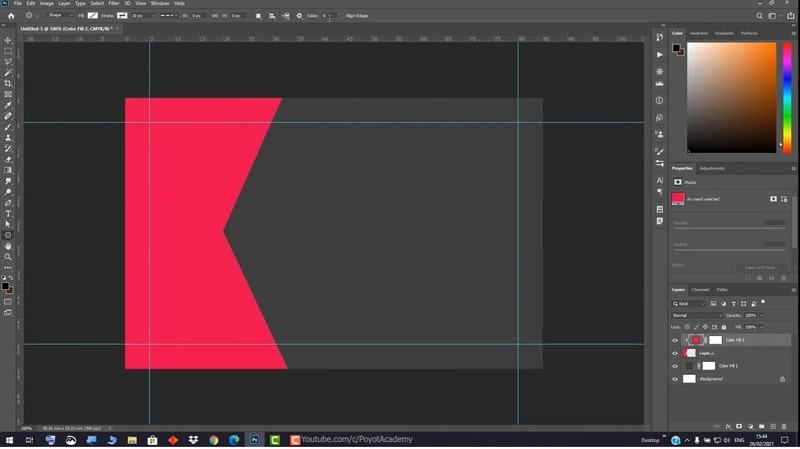Open the Shape mode dropdown
Screen dimensions: 800x449
(61, 15)
